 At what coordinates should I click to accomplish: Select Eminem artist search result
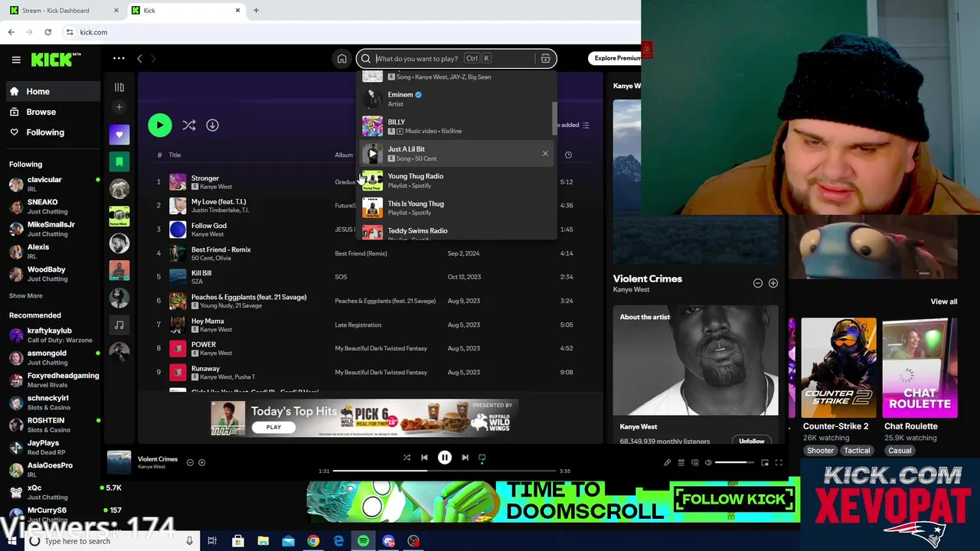(456, 99)
